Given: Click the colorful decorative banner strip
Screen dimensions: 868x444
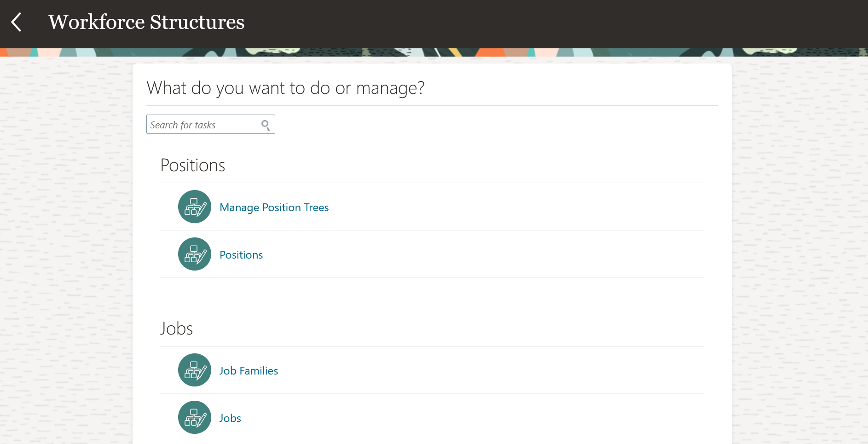Looking at the screenshot, I should pyautogui.click(x=434, y=52).
